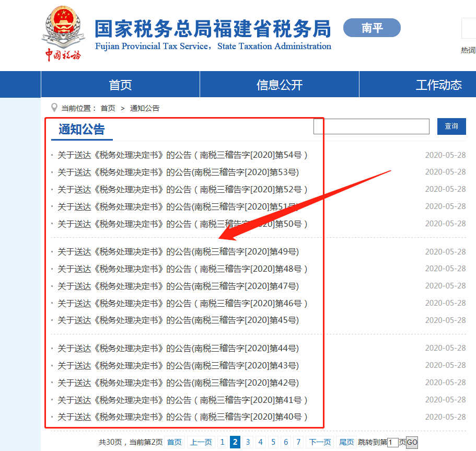476x451 pixels.
Task: Click the search input field beside 查询
Action: point(371,126)
